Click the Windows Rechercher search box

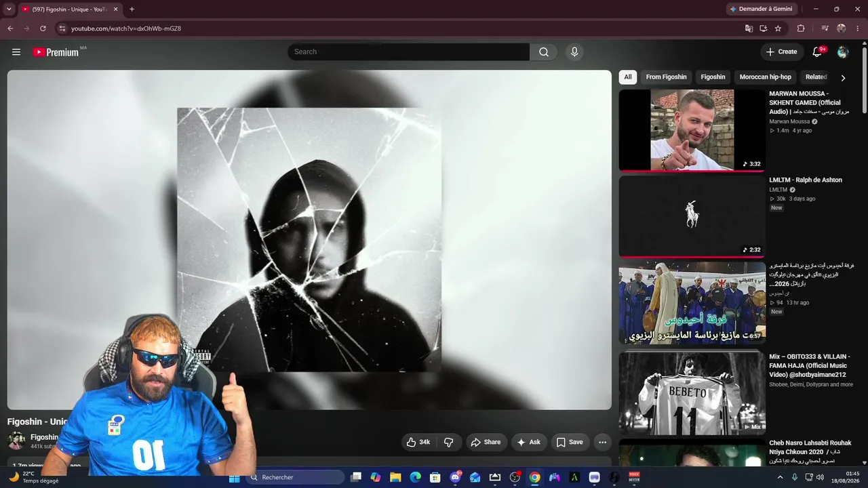[x=295, y=477]
